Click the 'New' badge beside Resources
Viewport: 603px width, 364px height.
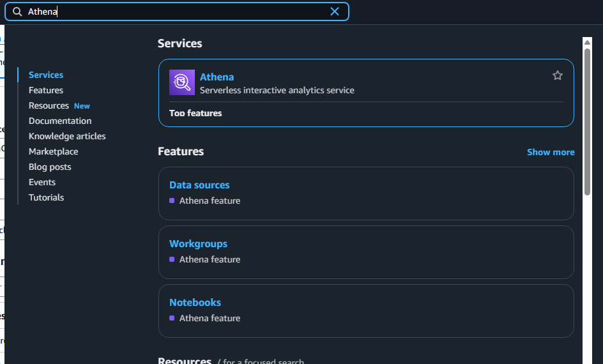click(x=82, y=106)
